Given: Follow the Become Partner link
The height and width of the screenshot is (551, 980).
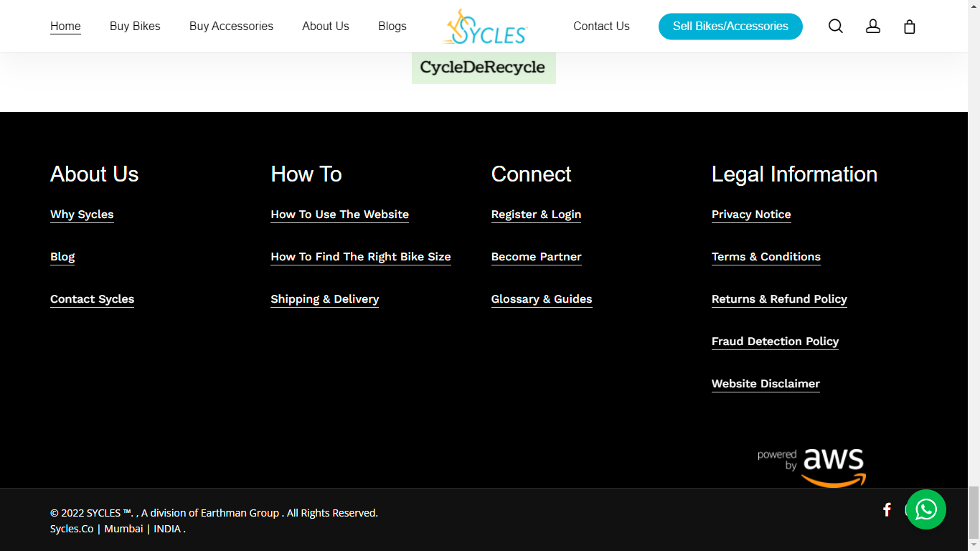Looking at the screenshot, I should [536, 257].
